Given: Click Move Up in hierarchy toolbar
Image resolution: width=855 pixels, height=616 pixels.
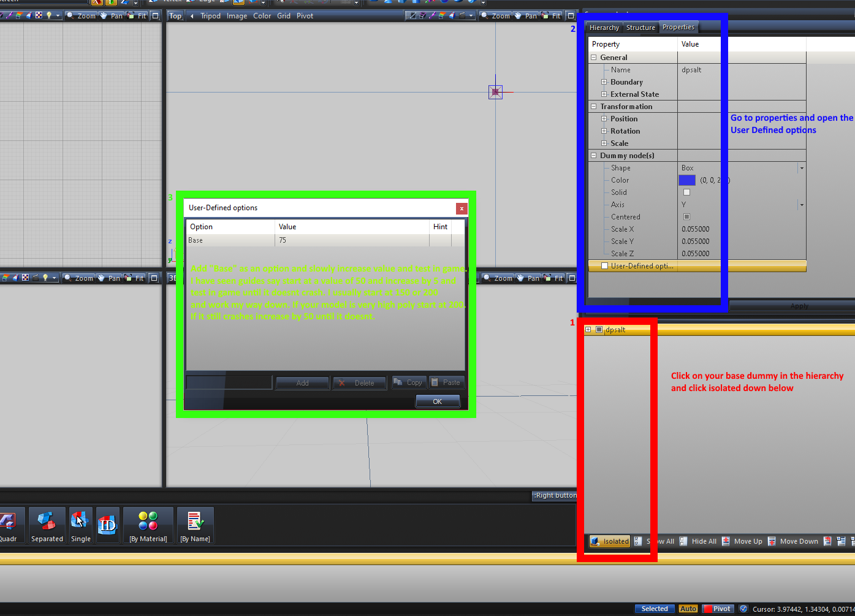Looking at the screenshot, I should tap(742, 541).
